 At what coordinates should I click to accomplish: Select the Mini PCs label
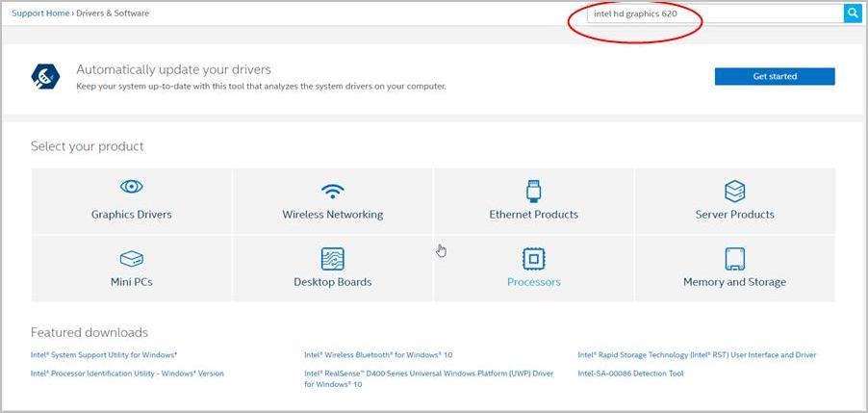click(131, 282)
